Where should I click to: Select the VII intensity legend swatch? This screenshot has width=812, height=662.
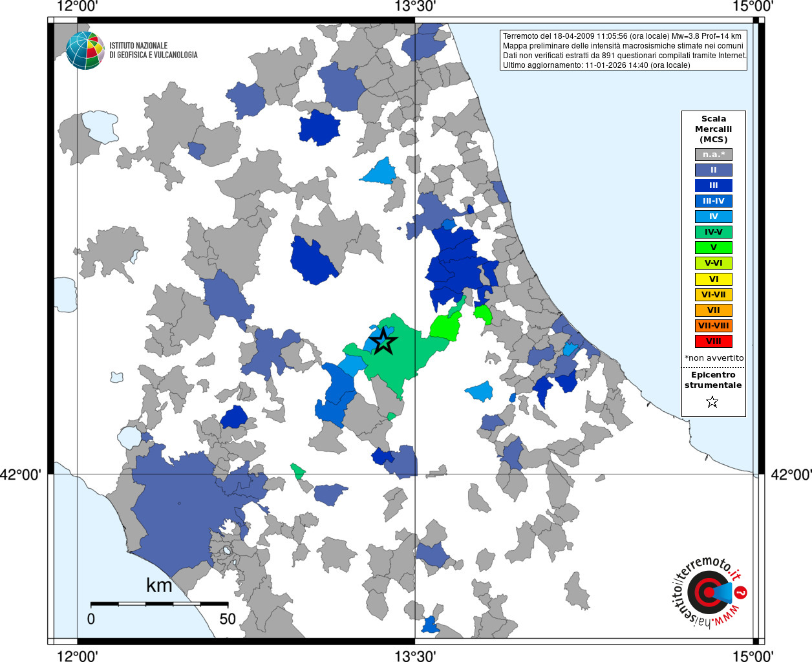tap(714, 310)
